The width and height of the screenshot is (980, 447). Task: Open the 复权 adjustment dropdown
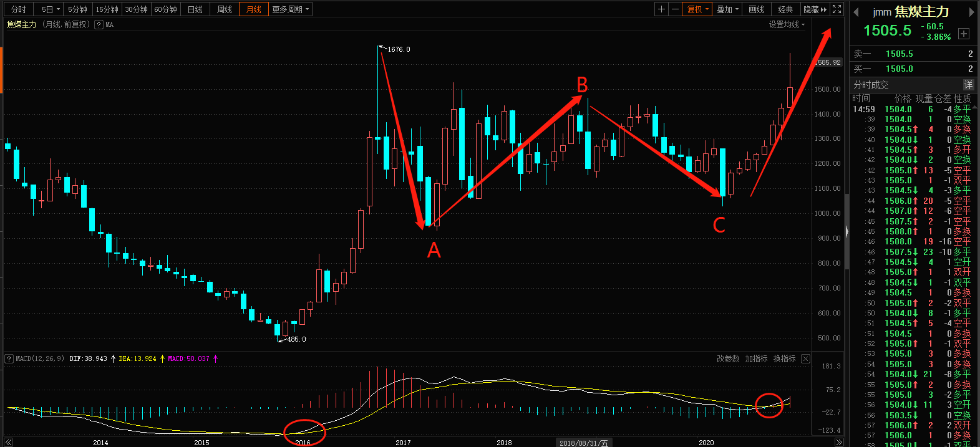click(x=697, y=9)
